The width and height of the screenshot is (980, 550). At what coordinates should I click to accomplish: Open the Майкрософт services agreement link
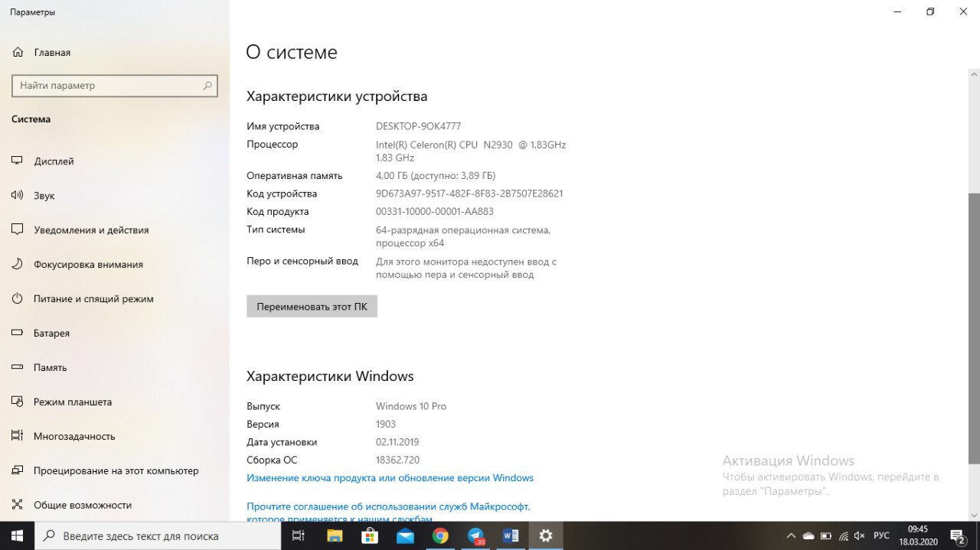coord(388,513)
